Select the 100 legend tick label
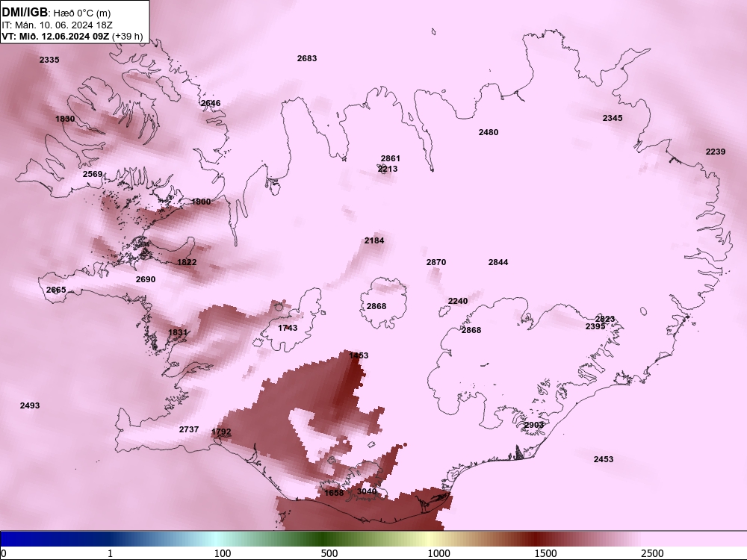The image size is (747, 560). pyautogui.click(x=223, y=553)
